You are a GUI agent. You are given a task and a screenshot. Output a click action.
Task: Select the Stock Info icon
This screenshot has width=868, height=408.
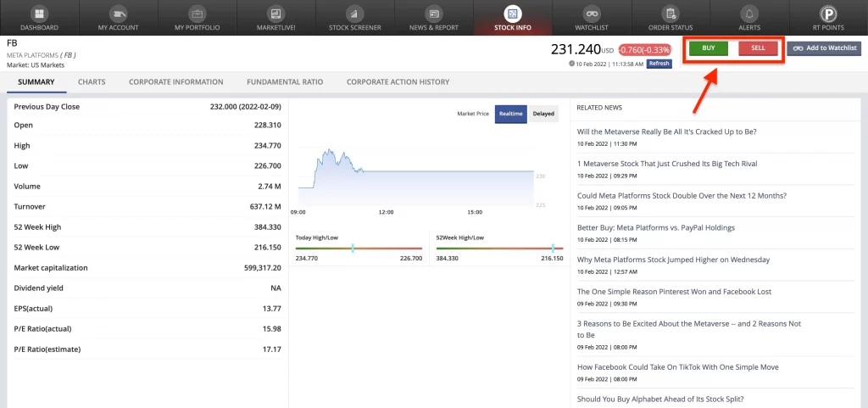(513, 14)
